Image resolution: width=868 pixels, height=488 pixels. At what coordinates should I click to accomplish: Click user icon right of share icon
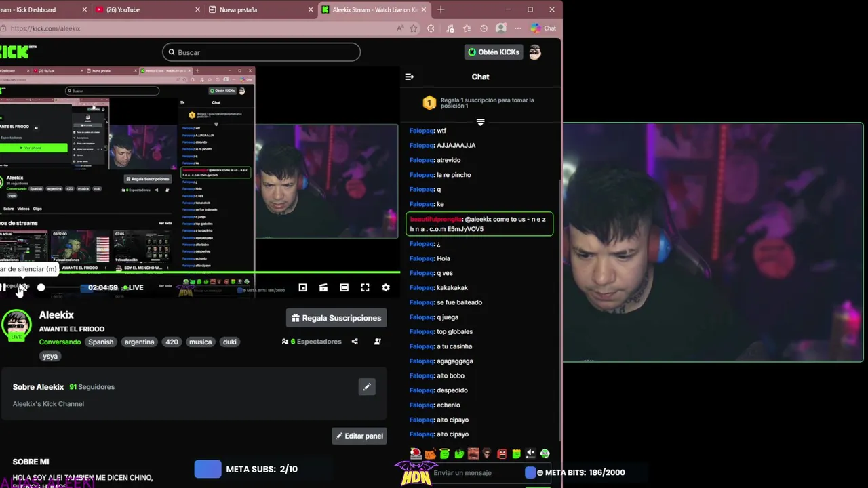[378, 342]
